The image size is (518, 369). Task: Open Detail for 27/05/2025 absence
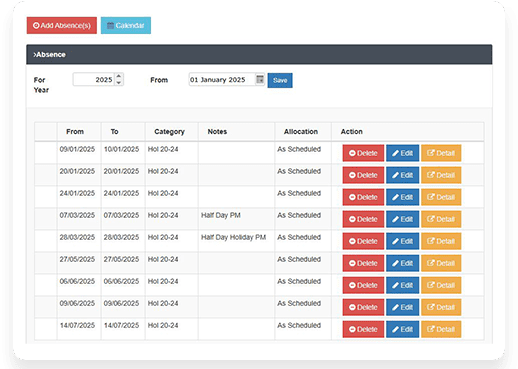click(441, 263)
